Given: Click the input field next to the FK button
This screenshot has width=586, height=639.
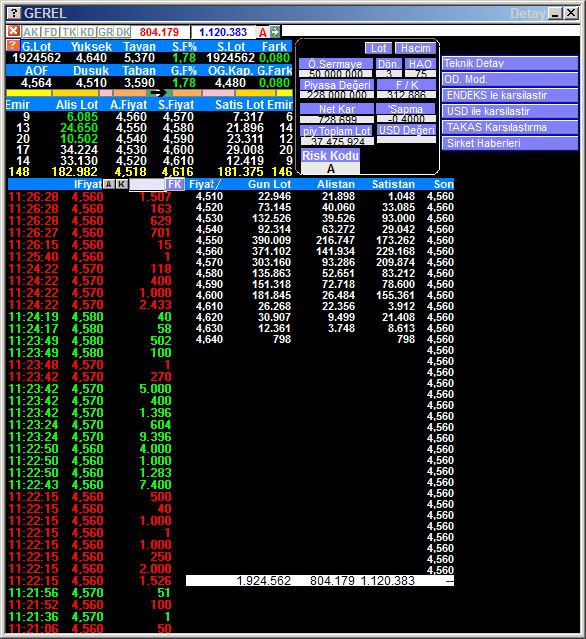Looking at the screenshot, I should pyautogui.click(x=147, y=184).
